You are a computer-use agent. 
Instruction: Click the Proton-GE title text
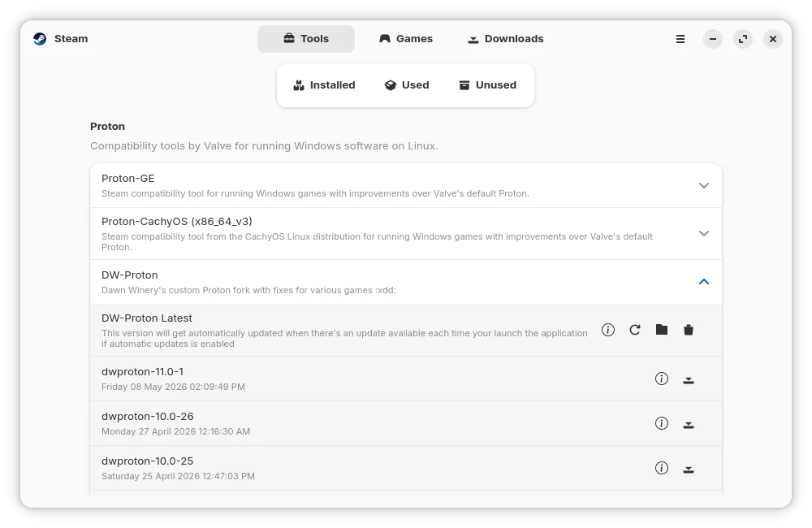tap(128, 178)
